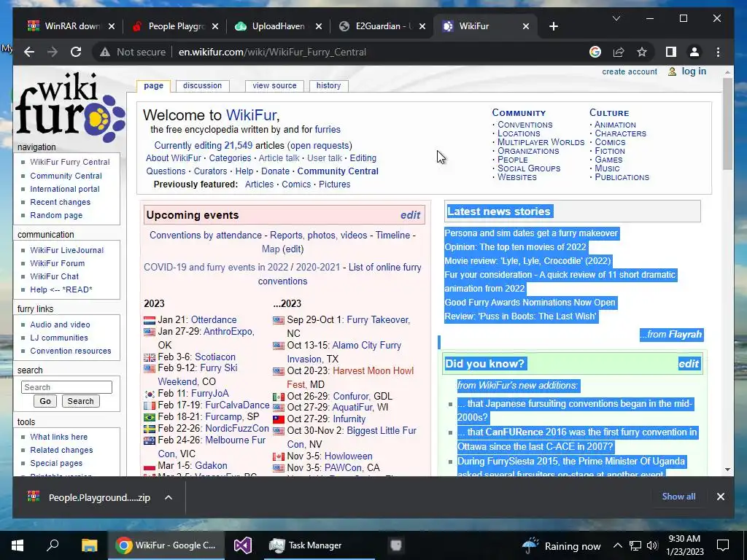Open the WikiFur Forum link

[x=57, y=263]
